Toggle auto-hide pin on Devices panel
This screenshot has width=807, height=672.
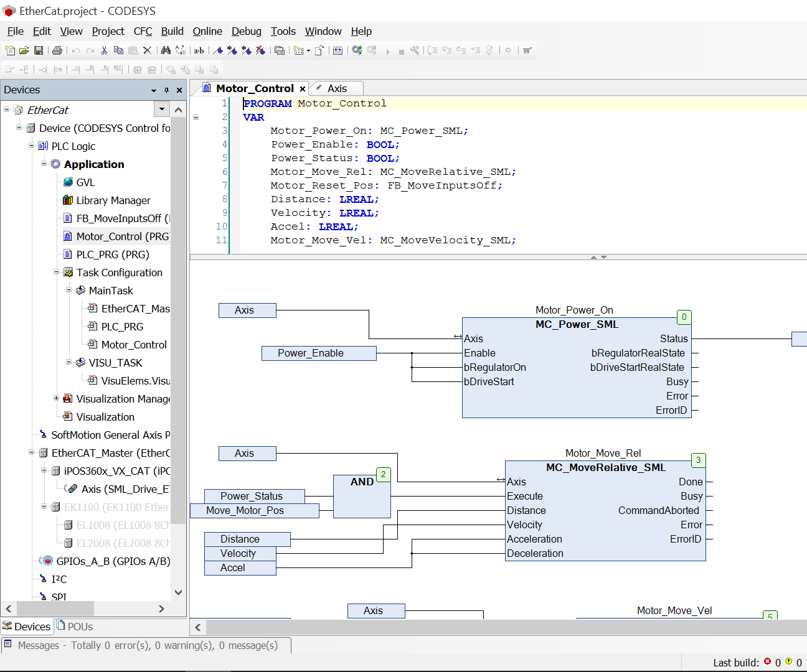tap(166, 90)
